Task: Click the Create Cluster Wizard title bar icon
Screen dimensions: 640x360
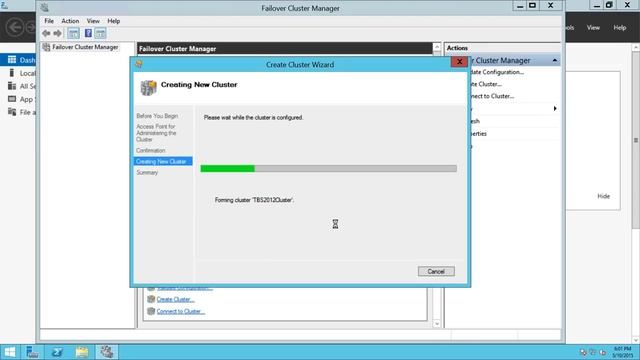Action: click(139, 64)
